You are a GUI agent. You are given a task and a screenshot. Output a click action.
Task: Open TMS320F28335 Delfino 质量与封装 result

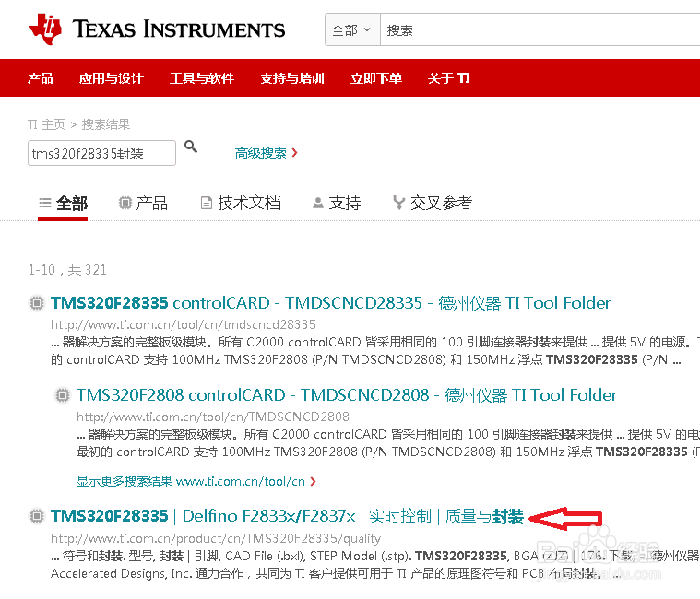[x=287, y=516]
